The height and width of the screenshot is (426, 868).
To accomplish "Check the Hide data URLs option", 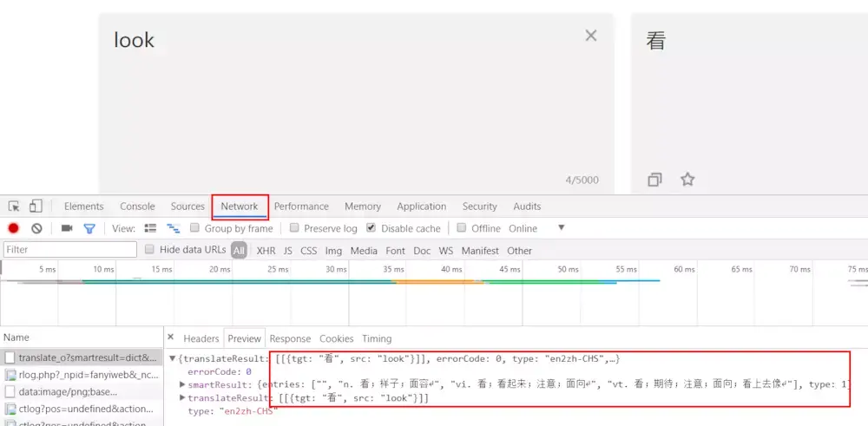I will coord(149,250).
